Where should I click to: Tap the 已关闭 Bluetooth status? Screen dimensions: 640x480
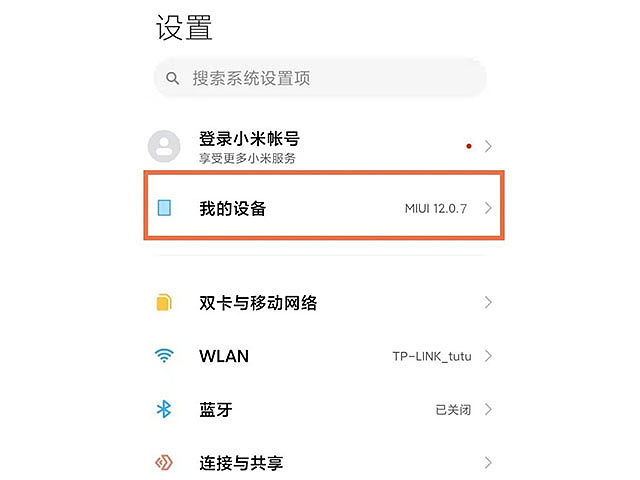point(452,409)
